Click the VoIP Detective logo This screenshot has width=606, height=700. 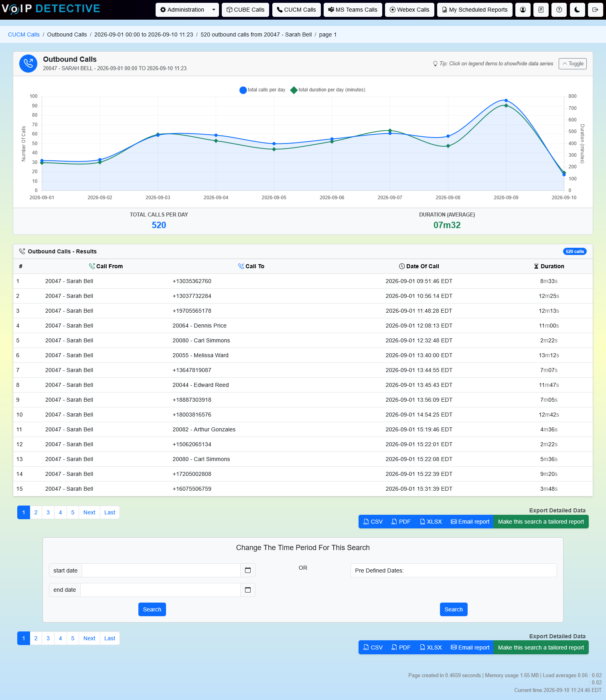coord(51,9)
